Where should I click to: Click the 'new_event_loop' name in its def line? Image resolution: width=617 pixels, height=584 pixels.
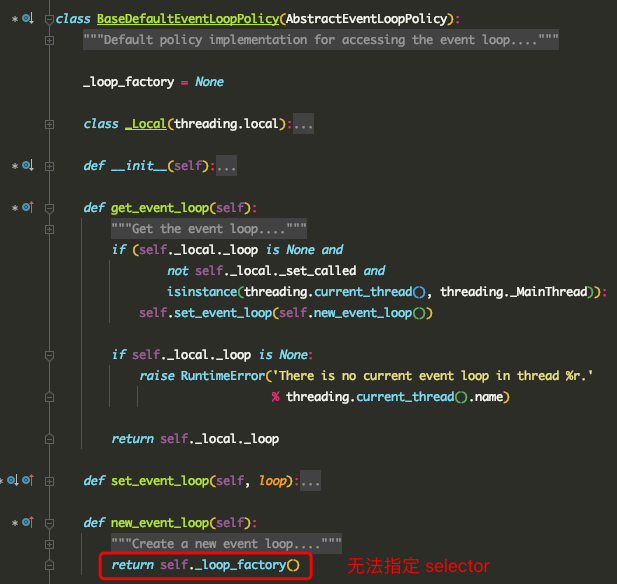point(160,522)
